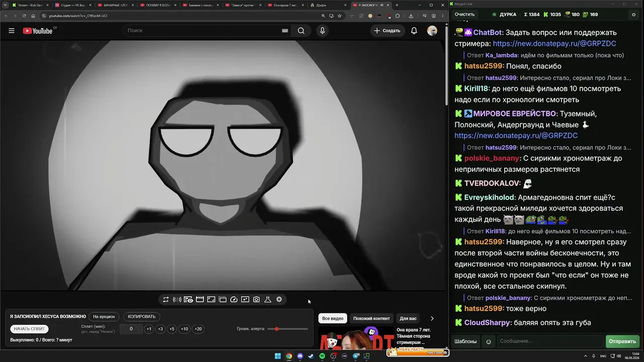The width and height of the screenshot is (644, 362).
Task: Open the Merged Chat settings gear
Action: point(633,15)
